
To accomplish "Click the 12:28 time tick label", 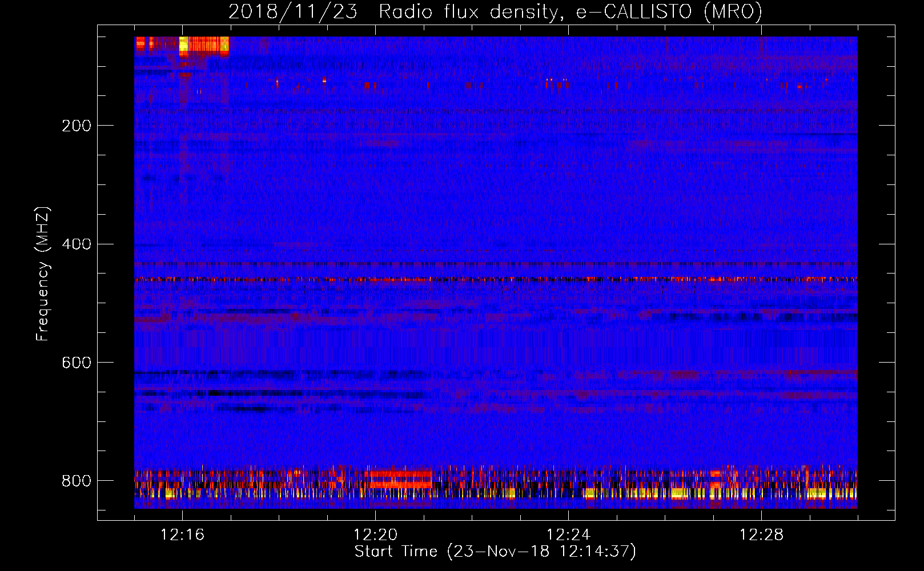I will [x=761, y=535].
